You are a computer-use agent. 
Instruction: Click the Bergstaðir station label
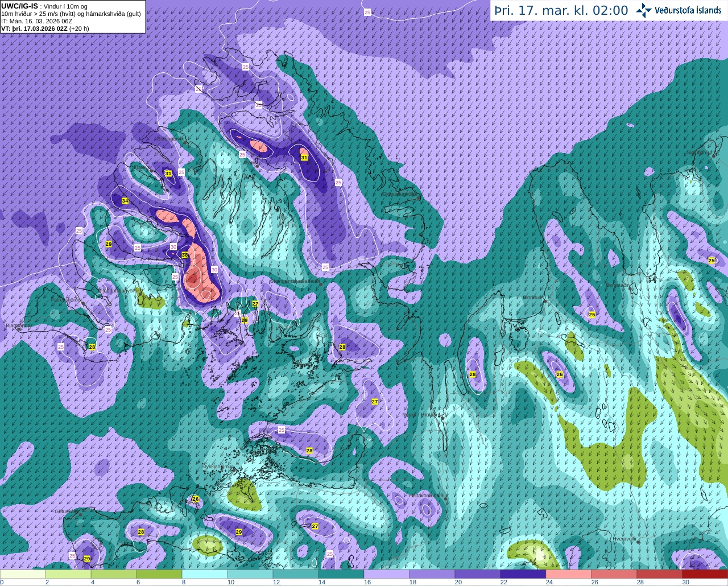618,285
